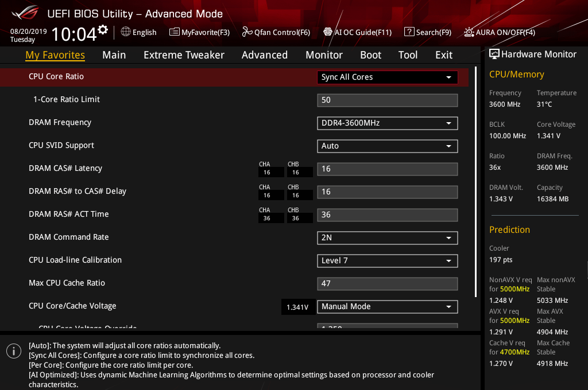Click the 31°C Temperature value
Screen dimensions: 588x390
pyautogui.click(x=544, y=104)
